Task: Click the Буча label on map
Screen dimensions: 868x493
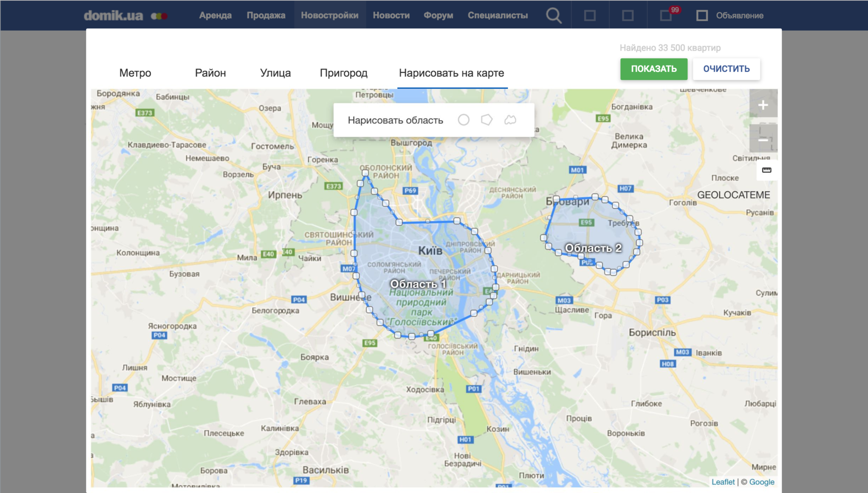Action: point(271,166)
